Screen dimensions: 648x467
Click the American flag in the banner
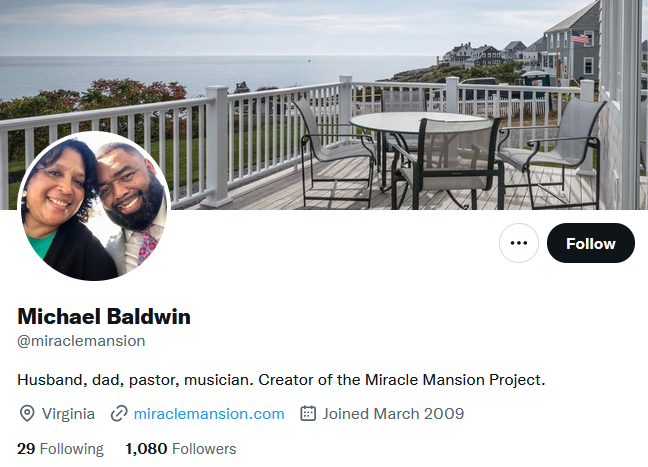pos(580,38)
